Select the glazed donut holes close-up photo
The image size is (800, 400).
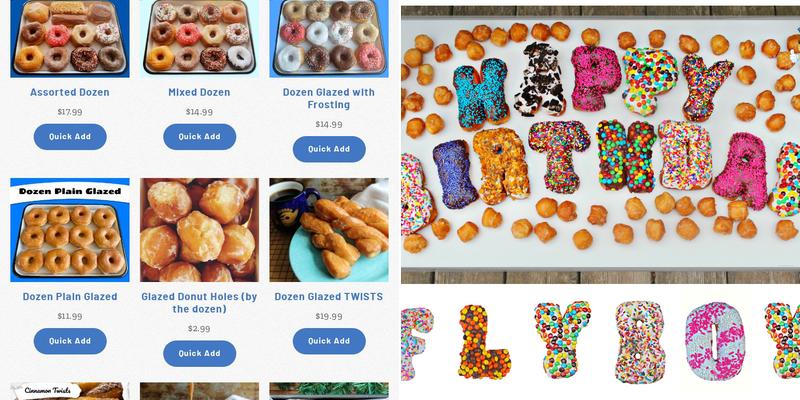199,230
